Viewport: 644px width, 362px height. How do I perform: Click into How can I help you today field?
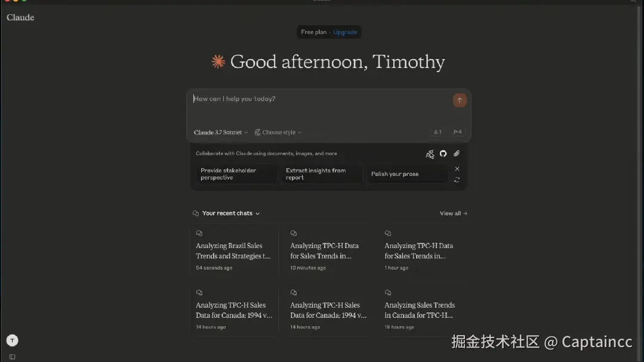(x=321, y=99)
